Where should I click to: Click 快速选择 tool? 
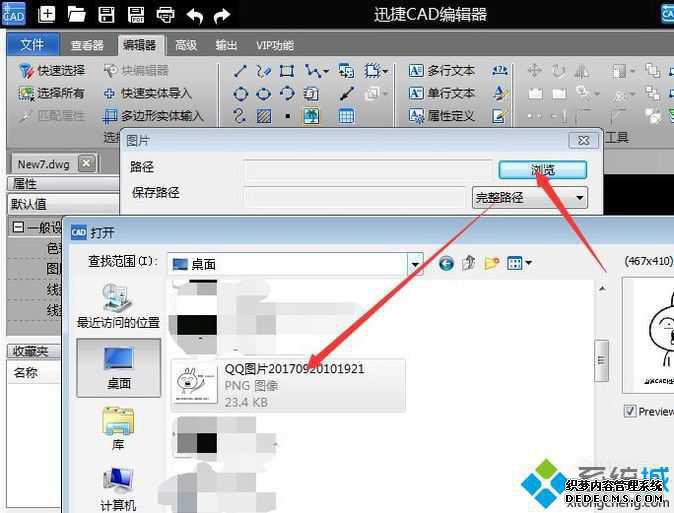52,71
